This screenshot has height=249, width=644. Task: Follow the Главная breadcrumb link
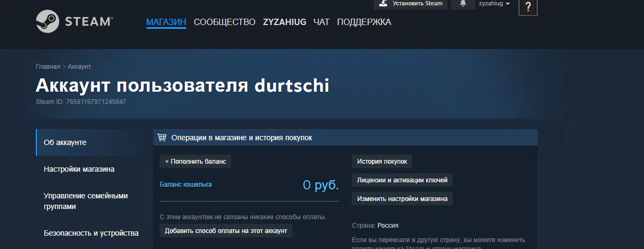(x=48, y=67)
